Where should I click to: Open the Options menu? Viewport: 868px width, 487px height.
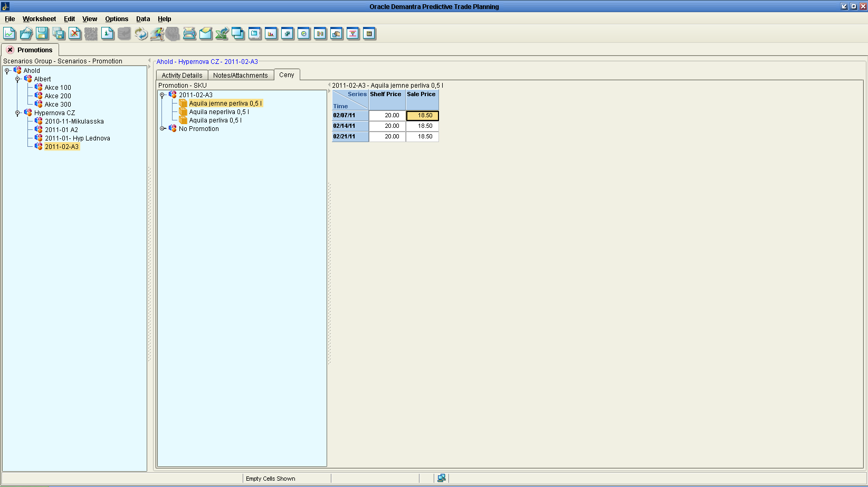(117, 18)
